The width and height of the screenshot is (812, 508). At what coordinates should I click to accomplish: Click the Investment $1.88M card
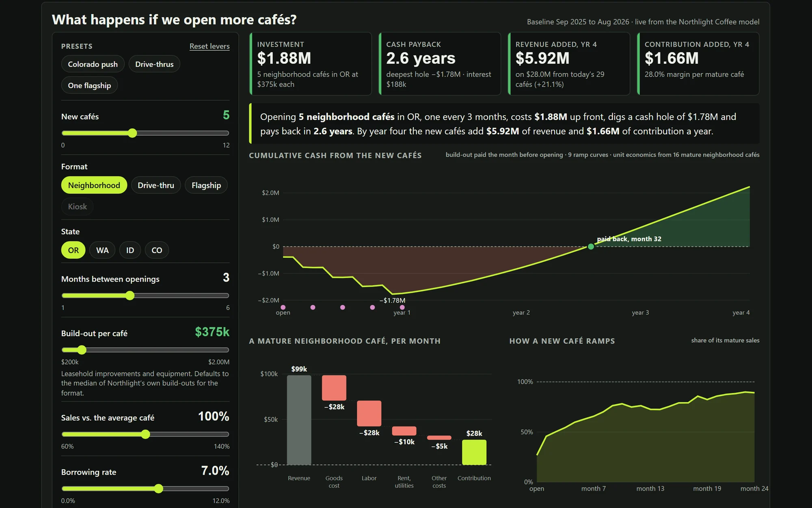pyautogui.click(x=311, y=64)
